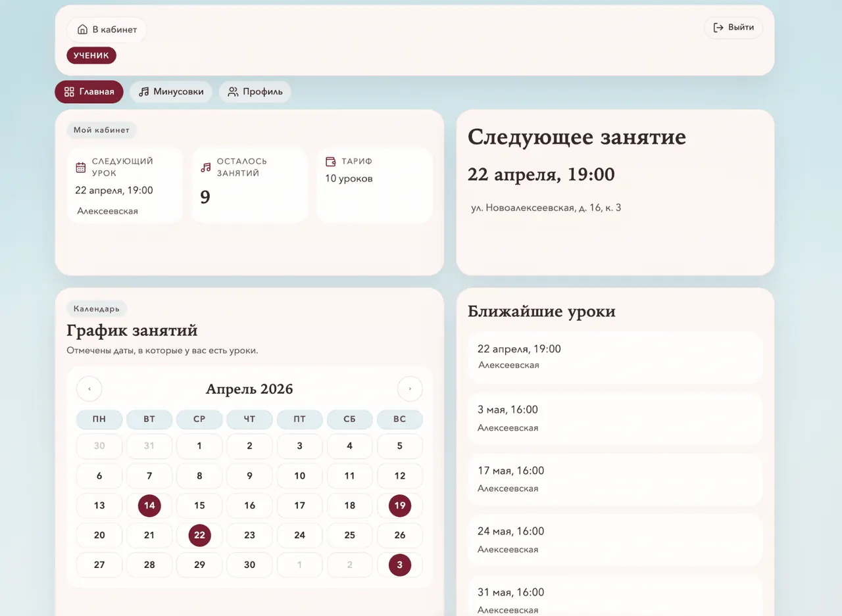Click the calendar icon in 'Следующий урок' card
Screen dimensions: 842x616
point(81,167)
